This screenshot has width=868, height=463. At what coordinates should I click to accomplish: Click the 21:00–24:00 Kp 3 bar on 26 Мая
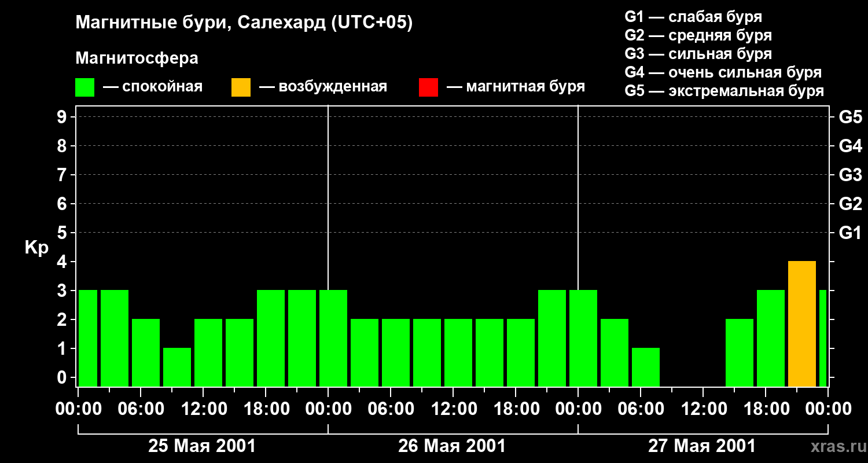point(552,338)
